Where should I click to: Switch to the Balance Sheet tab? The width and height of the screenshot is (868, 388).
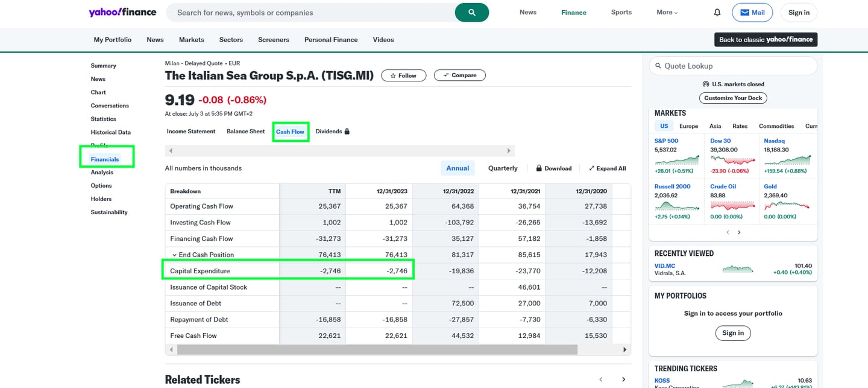[245, 131]
